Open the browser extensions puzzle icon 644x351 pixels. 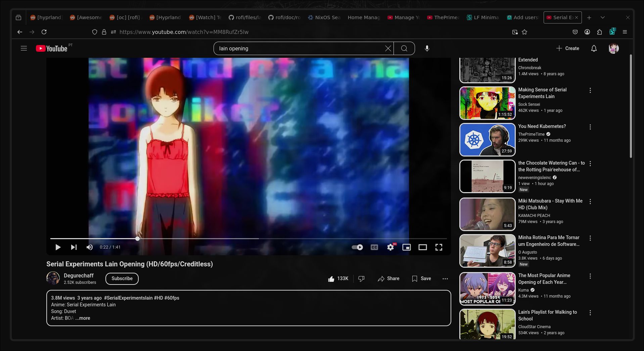tap(599, 32)
